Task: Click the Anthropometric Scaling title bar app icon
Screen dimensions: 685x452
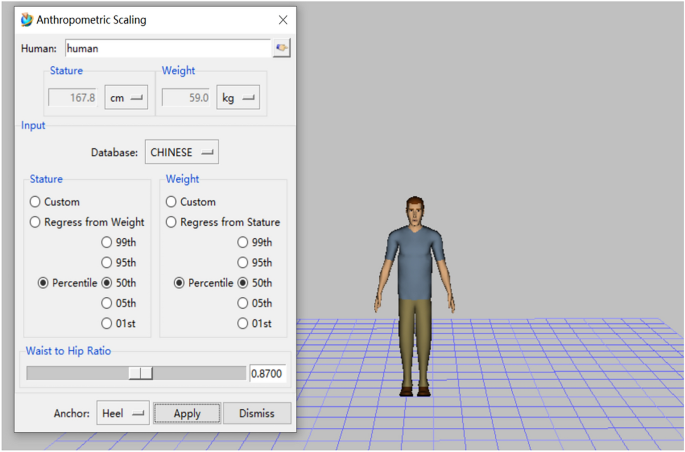Action: click(27, 20)
